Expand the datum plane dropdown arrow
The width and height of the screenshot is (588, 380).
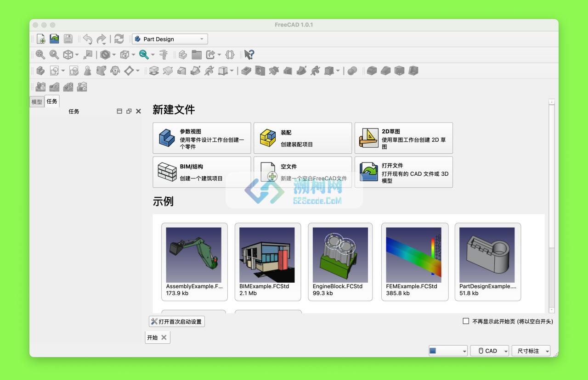[137, 71]
